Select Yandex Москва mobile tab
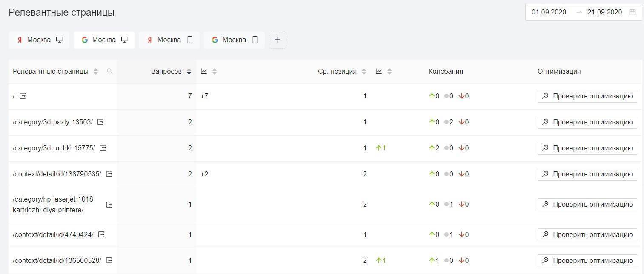This screenshot has width=644, height=274. click(x=169, y=40)
